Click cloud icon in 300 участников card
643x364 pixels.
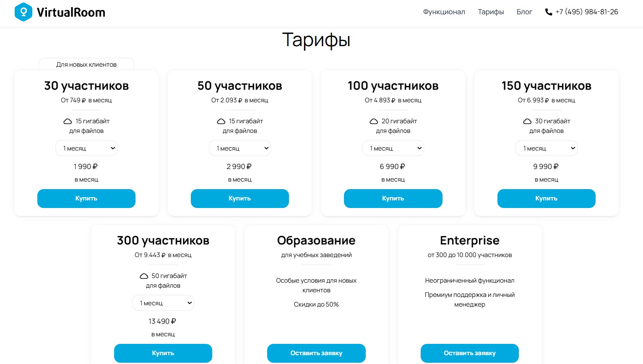(x=144, y=276)
